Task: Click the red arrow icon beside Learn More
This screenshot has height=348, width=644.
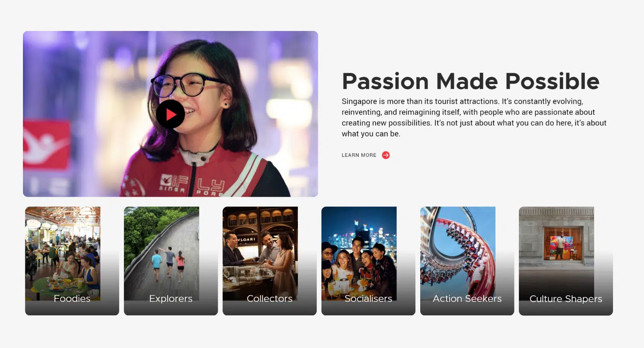Action: click(x=386, y=155)
